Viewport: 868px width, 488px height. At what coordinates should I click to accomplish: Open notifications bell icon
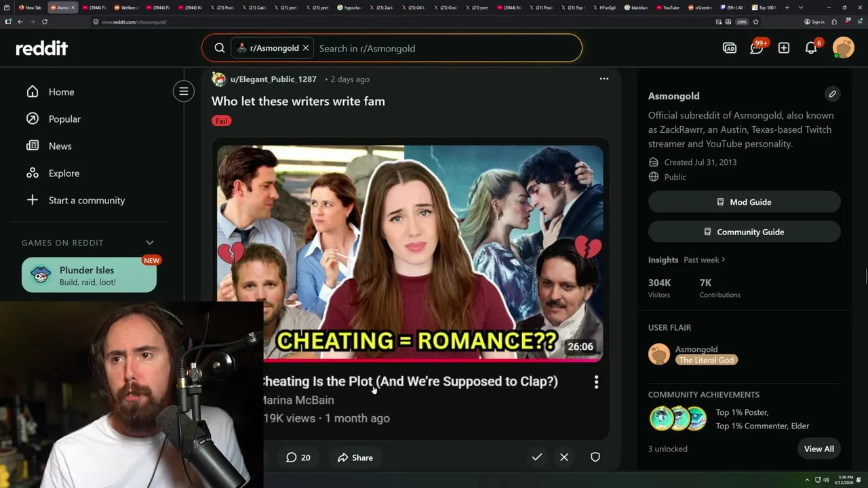811,47
